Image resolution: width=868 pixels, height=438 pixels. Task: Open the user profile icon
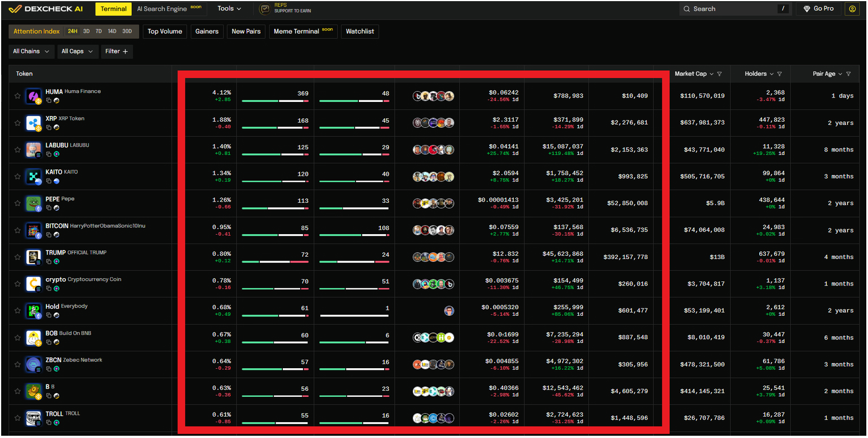(x=852, y=9)
